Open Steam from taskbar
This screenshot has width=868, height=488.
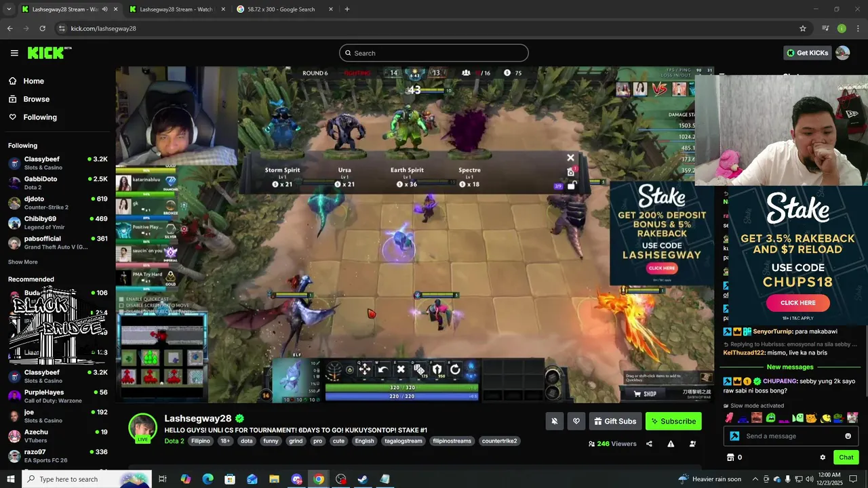(x=363, y=479)
